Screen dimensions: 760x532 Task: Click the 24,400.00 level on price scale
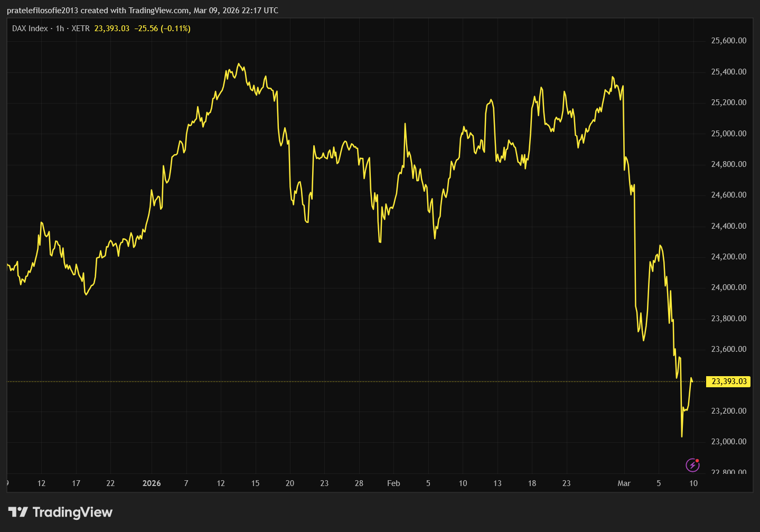coord(728,226)
